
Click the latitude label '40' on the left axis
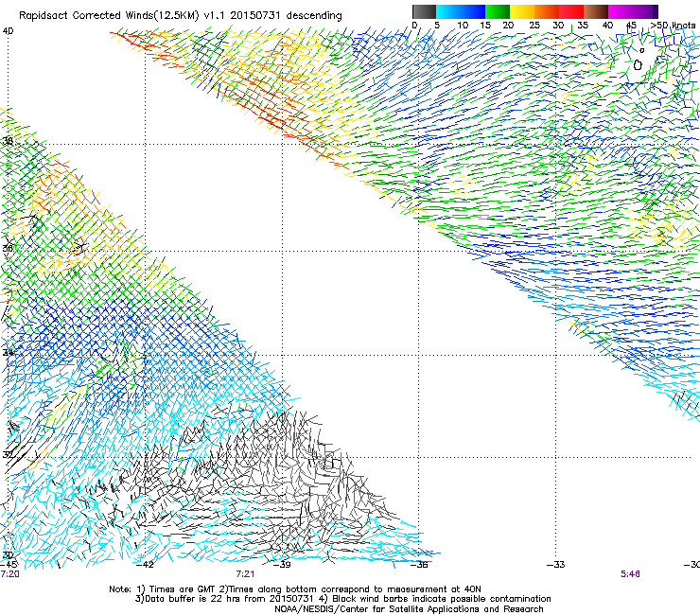[x=8, y=31]
